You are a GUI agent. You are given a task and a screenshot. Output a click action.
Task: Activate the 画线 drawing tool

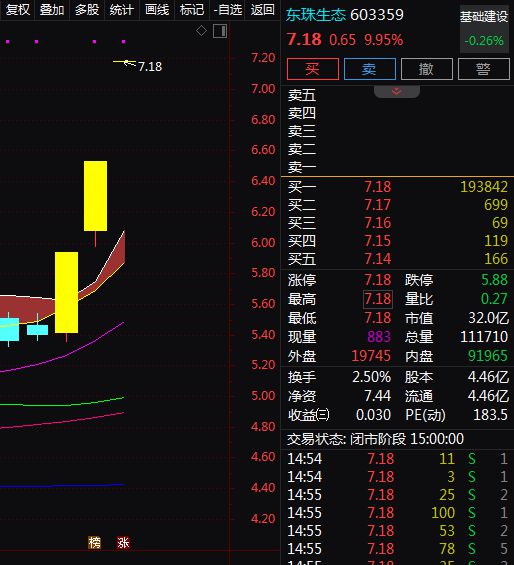pos(157,10)
